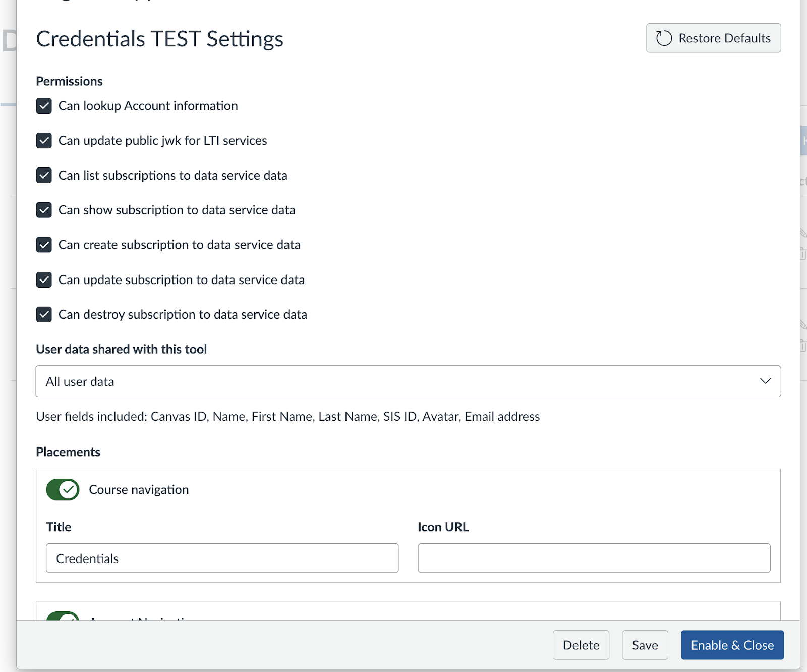Click the Save button
This screenshot has height=672, width=807.
[645, 645]
